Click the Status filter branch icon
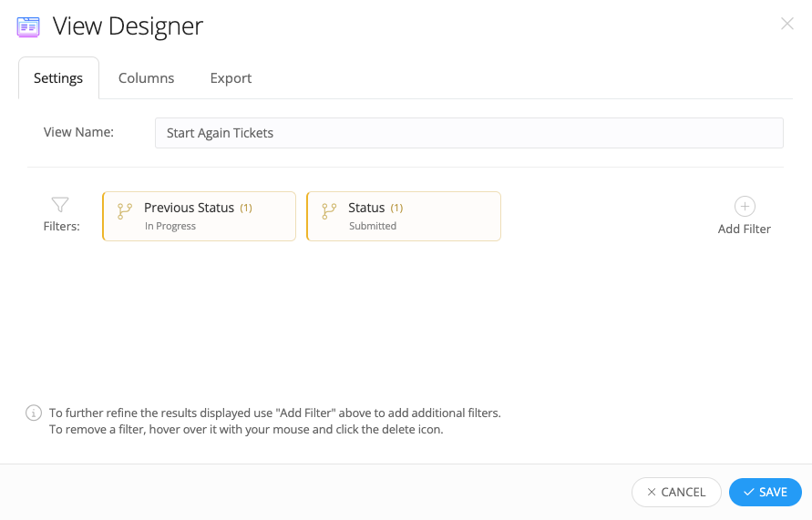Image resolution: width=812 pixels, height=520 pixels. pos(329,211)
